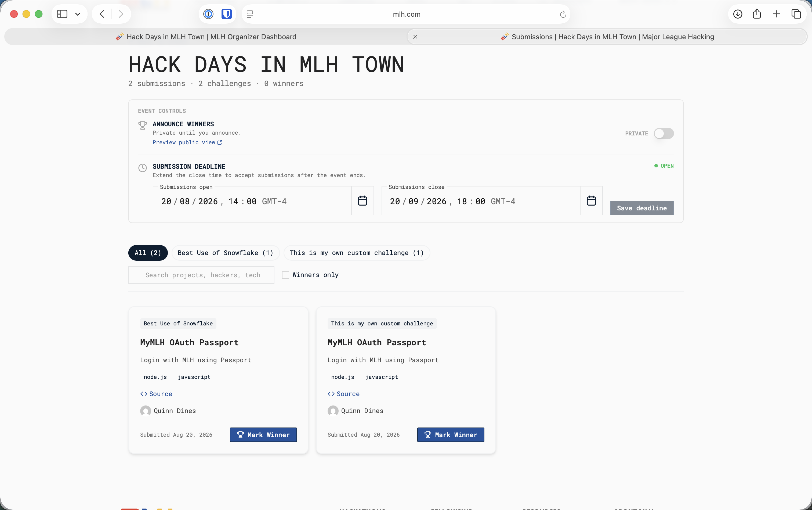812x510 pixels.
Task: Click Quinn Dines avatar on the Snowflake card
Action: [x=146, y=411]
